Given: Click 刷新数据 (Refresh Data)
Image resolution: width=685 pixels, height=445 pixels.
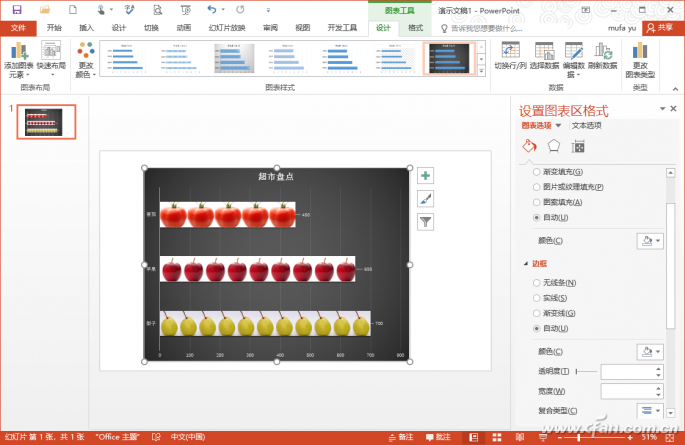Looking at the screenshot, I should 603,56.
